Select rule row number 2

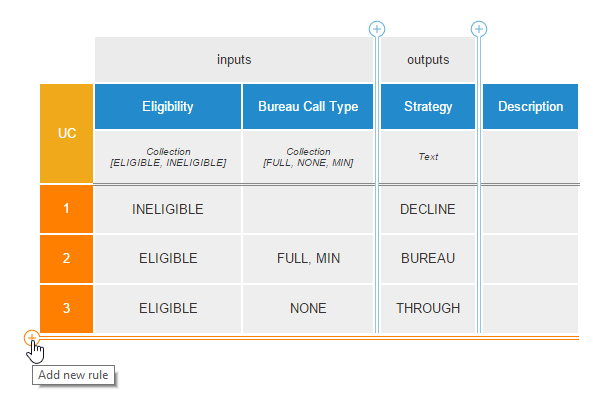pos(67,258)
